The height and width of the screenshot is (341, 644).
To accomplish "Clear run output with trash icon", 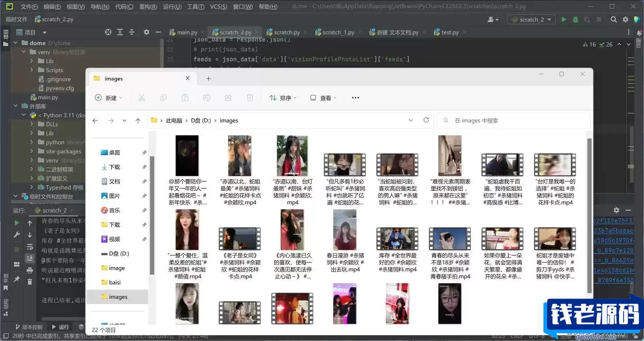I will [30, 282].
